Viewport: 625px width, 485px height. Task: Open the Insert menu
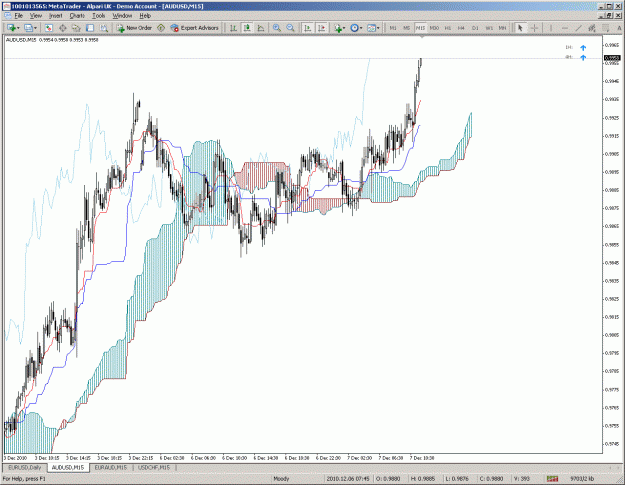click(55, 16)
